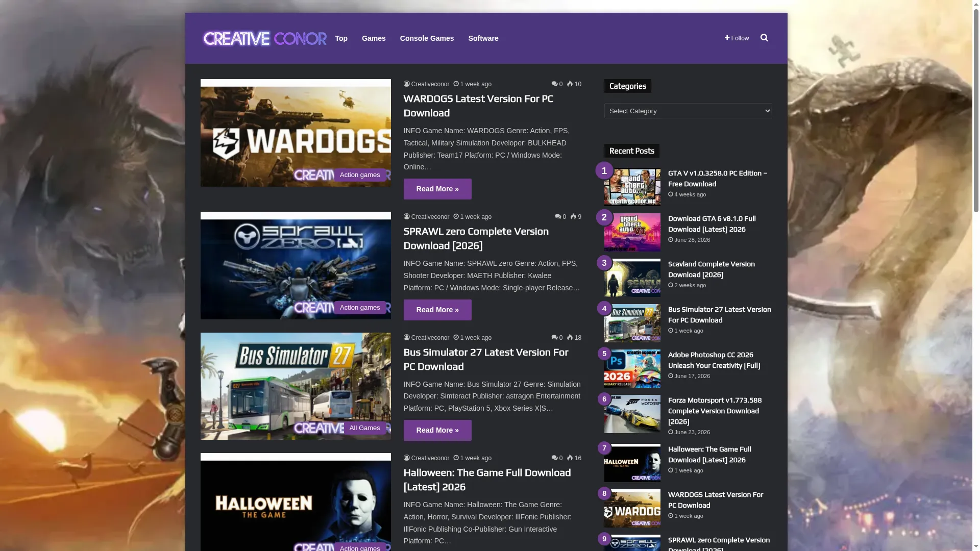Open Bus Simulator 27 main post title
Viewport: 980px width, 551px height.
coord(486,359)
